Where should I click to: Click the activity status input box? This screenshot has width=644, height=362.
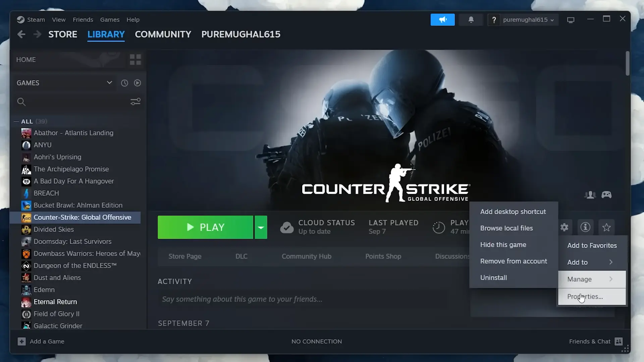click(x=302, y=299)
